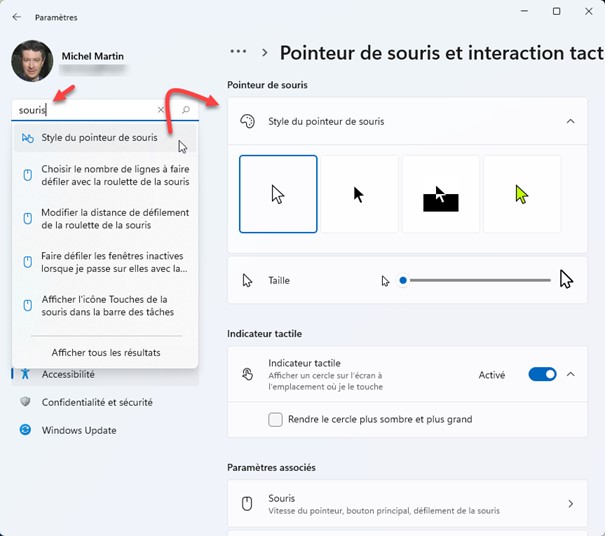This screenshot has height=536, width=605.
Task: Click the touch hand icon for Indicateur tactile
Action: (247, 374)
